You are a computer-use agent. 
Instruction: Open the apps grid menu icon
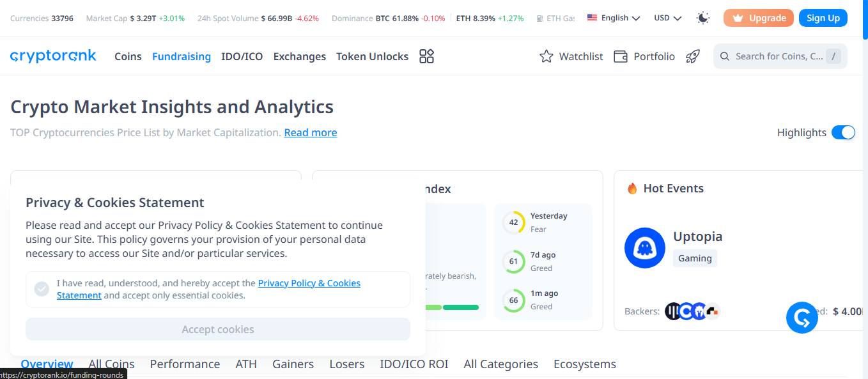[426, 56]
